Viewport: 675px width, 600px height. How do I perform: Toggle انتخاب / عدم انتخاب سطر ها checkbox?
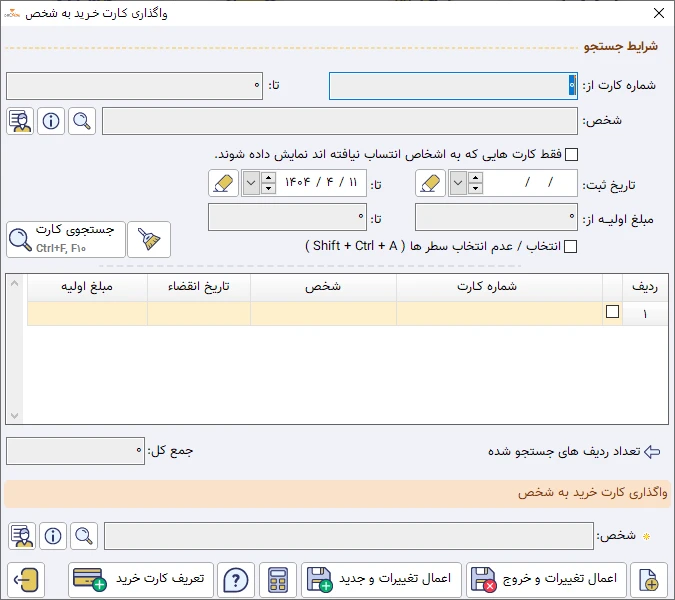click(570, 246)
